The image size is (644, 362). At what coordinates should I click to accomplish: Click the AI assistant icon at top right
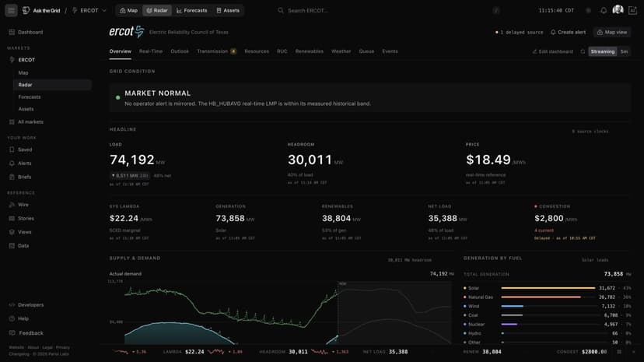pos(632,10)
